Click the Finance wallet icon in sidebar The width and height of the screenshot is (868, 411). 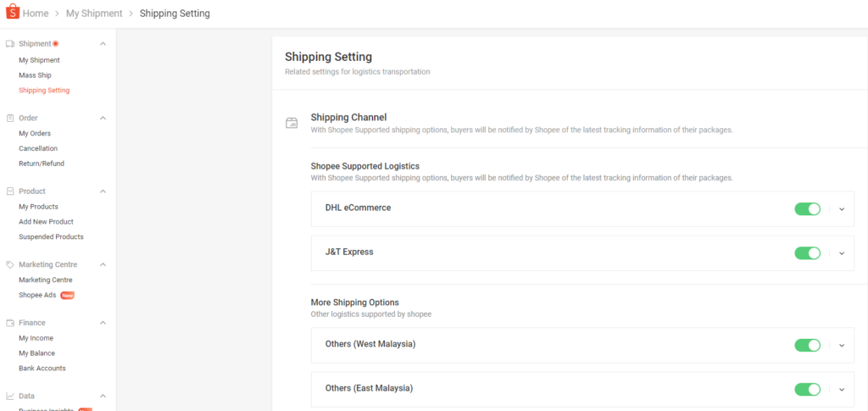click(x=10, y=323)
